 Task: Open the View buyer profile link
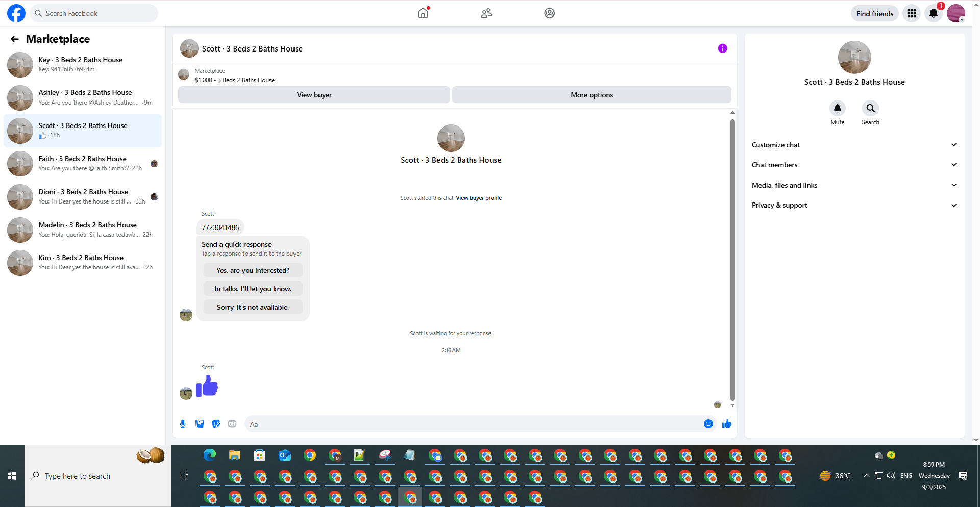479,198
